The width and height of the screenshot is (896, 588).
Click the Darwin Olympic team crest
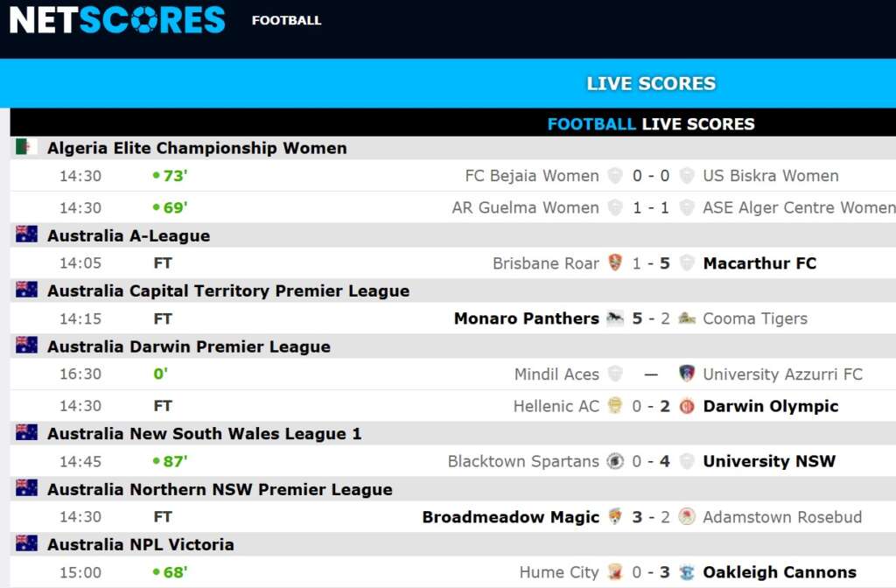[x=687, y=406]
